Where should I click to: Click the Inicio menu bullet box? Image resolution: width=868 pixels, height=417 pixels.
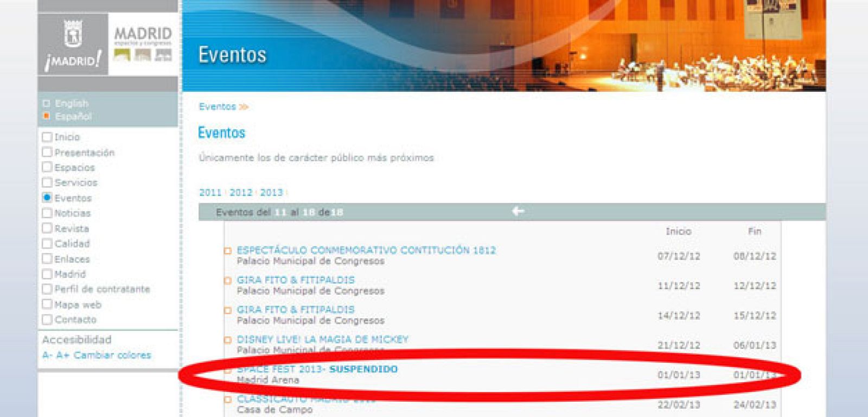(47, 137)
